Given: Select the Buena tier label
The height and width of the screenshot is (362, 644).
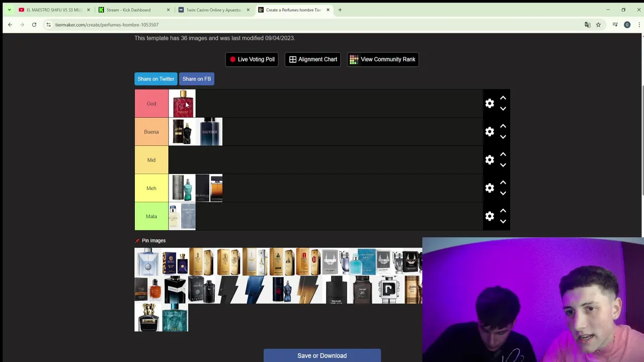Looking at the screenshot, I should 151,132.
